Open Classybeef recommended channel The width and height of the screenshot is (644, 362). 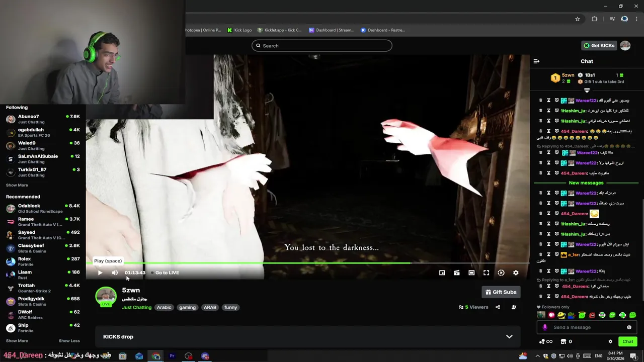point(43,248)
